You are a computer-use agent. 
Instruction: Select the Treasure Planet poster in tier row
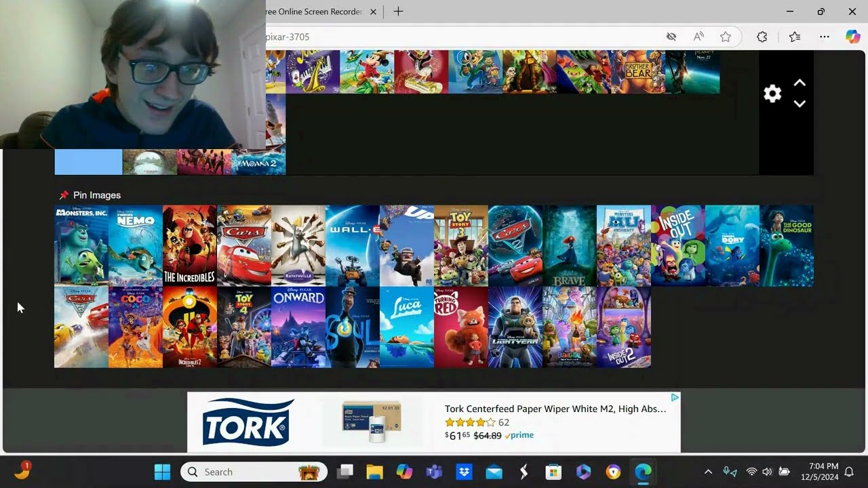[692, 72]
